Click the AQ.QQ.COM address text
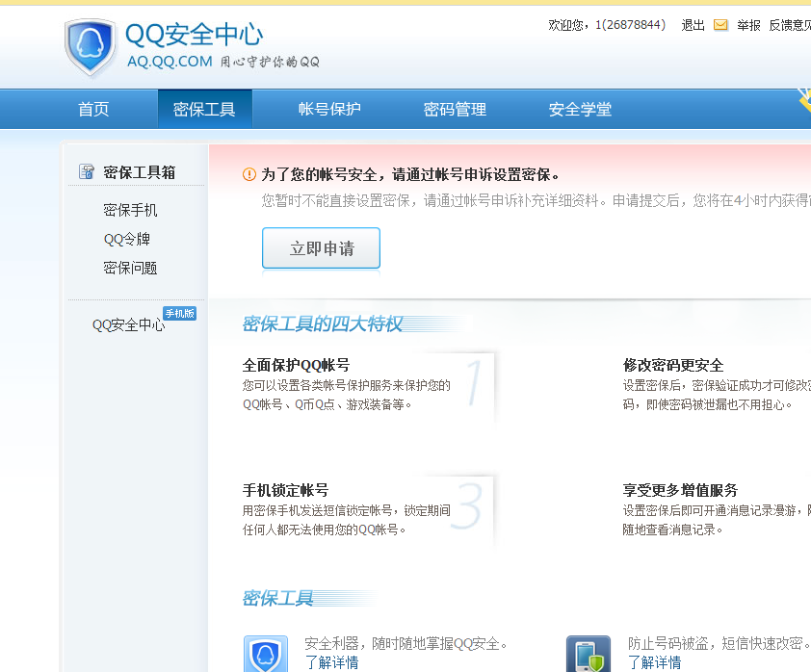This screenshot has width=811, height=672. coord(170,62)
